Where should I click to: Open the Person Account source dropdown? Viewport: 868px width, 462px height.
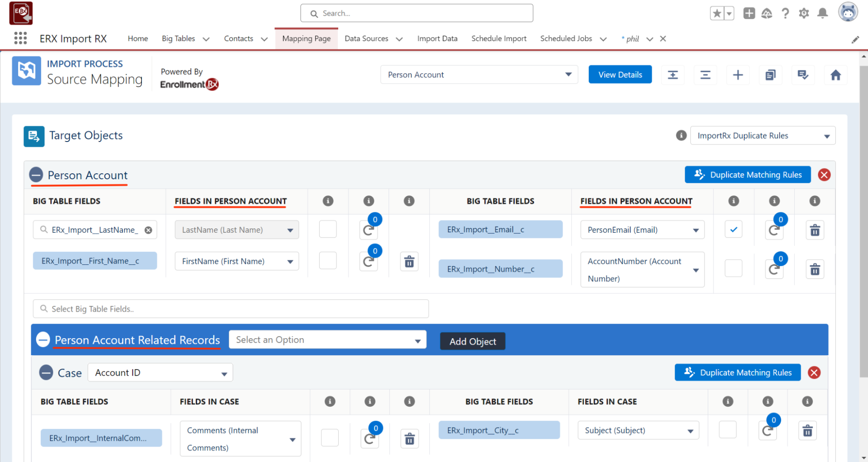479,75
